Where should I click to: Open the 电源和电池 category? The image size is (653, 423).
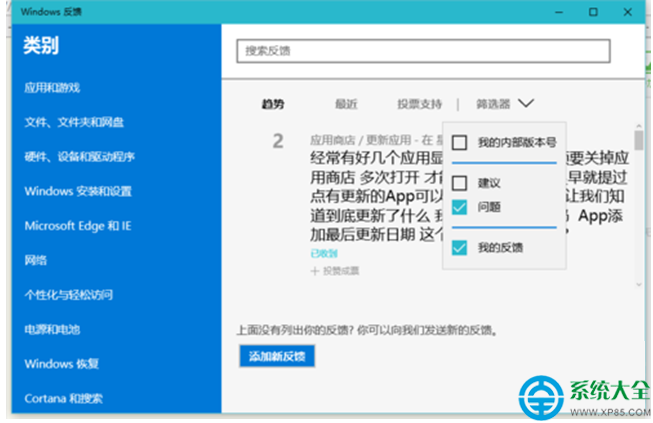coord(52,329)
